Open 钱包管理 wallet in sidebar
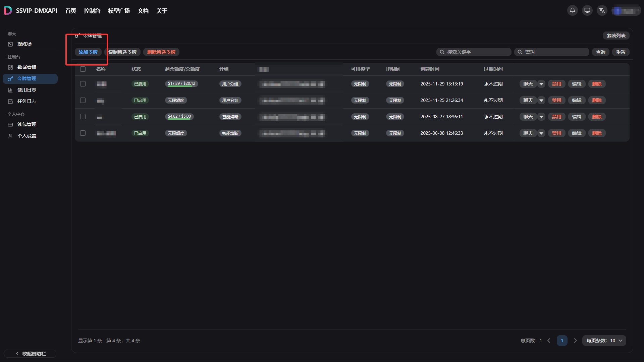644x362 pixels. (26, 124)
